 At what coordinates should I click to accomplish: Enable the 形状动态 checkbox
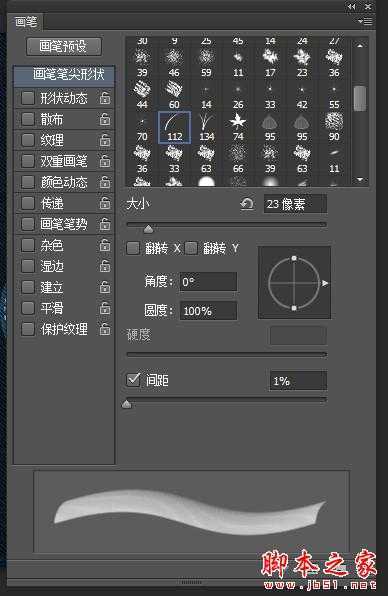pyautogui.click(x=28, y=98)
